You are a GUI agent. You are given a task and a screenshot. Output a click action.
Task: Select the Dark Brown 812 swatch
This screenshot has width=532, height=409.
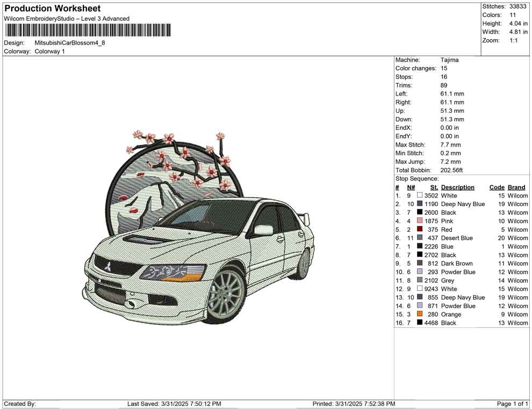tap(420, 263)
